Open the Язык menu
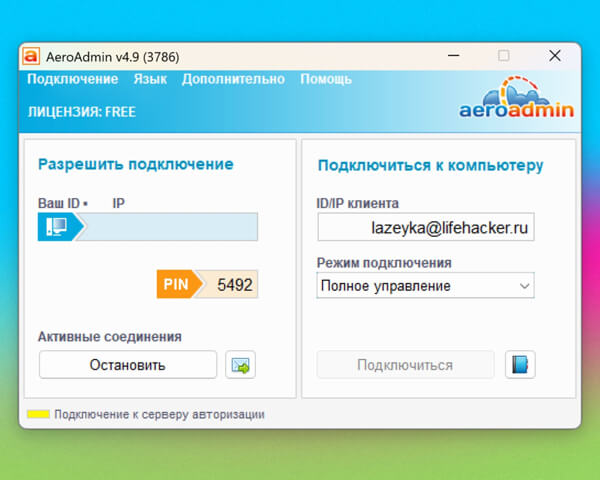600x480 pixels. pyautogui.click(x=150, y=79)
